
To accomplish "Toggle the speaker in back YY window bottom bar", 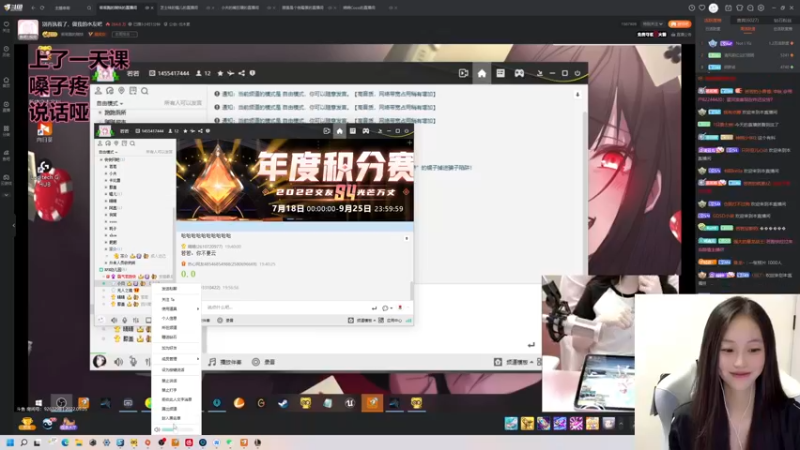I will point(118,362).
